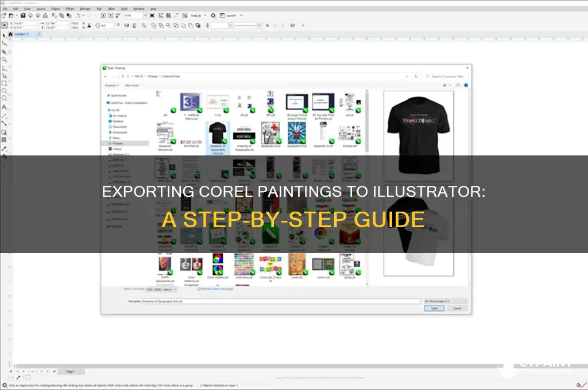Select Quick access in navigation pane
The height and width of the screenshot is (390, 588).
click(117, 96)
